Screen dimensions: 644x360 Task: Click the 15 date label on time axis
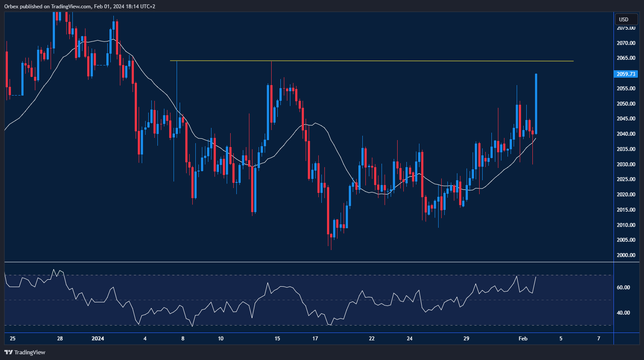277,339
